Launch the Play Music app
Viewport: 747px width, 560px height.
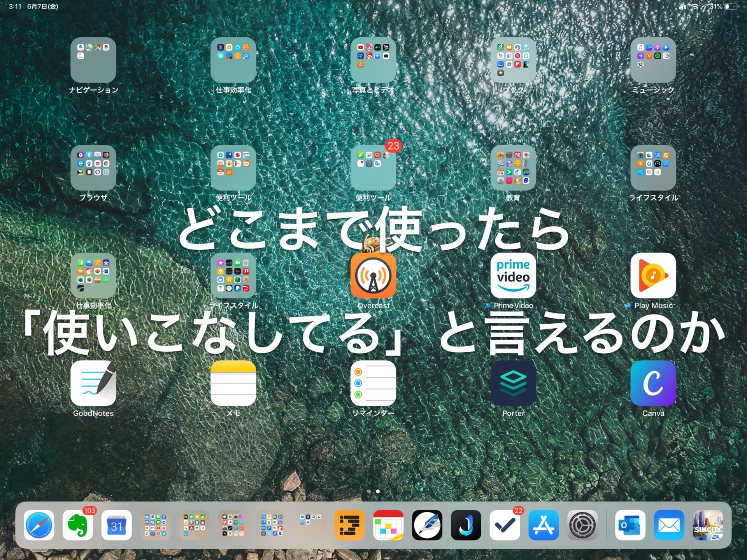click(653, 276)
